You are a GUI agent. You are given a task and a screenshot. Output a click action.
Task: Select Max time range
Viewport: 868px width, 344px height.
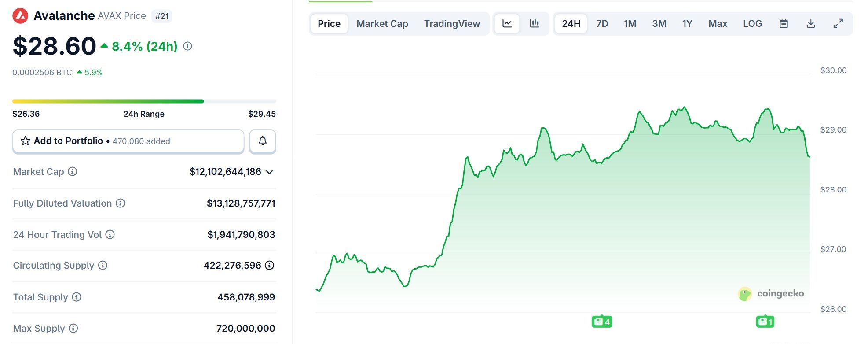tap(718, 24)
